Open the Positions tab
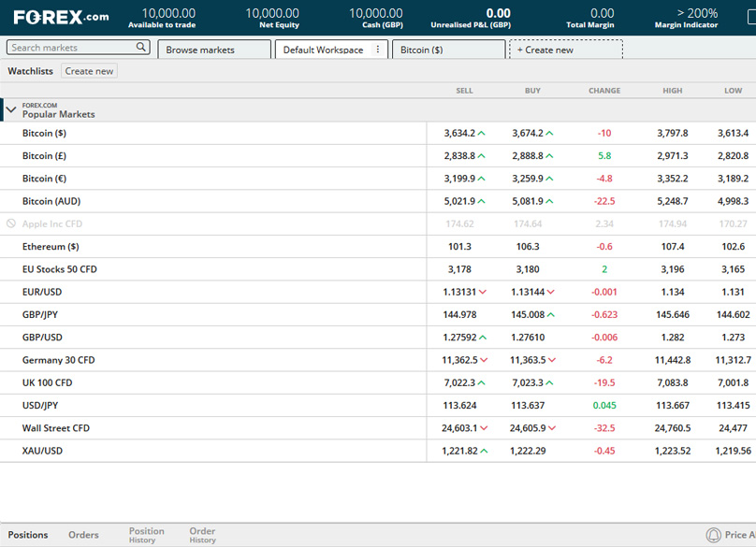Image resolution: width=756 pixels, height=547 pixels. tap(28, 535)
